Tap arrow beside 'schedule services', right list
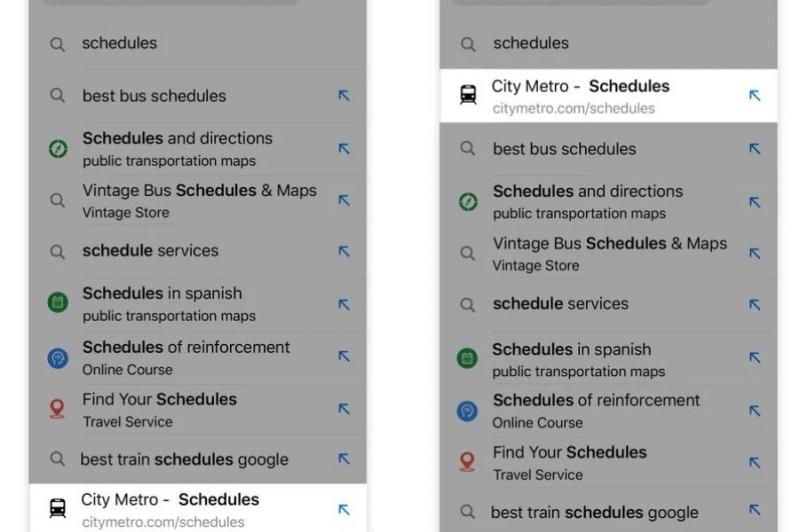The image size is (800, 532). [x=755, y=304]
